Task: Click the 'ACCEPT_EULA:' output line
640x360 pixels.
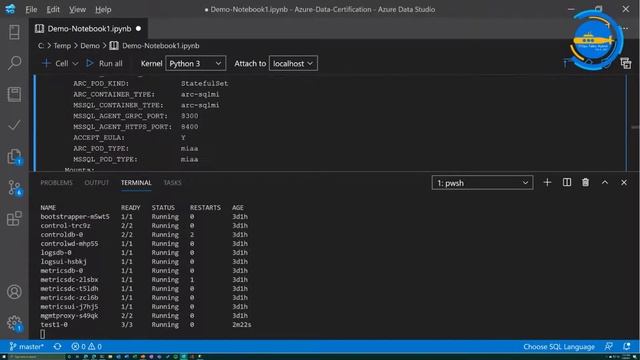Action: point(99,138)
